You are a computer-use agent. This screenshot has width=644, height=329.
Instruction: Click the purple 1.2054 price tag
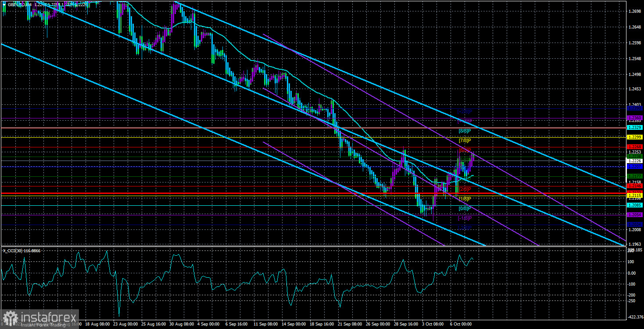(x=635, y=215)
